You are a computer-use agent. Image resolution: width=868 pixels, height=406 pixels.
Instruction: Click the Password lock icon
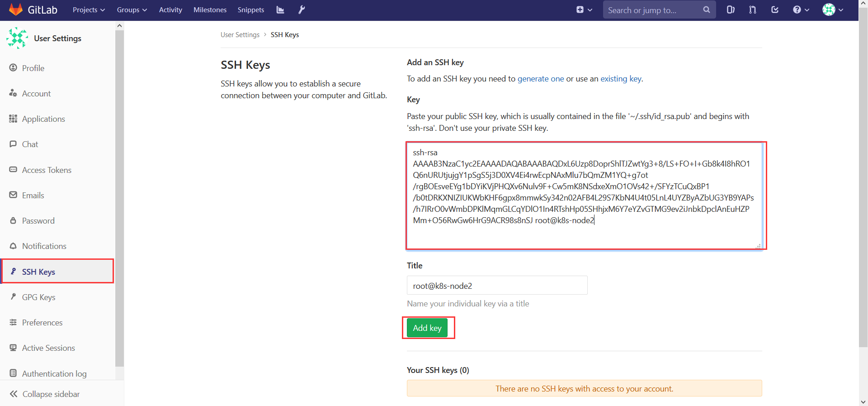pos(13,220)
